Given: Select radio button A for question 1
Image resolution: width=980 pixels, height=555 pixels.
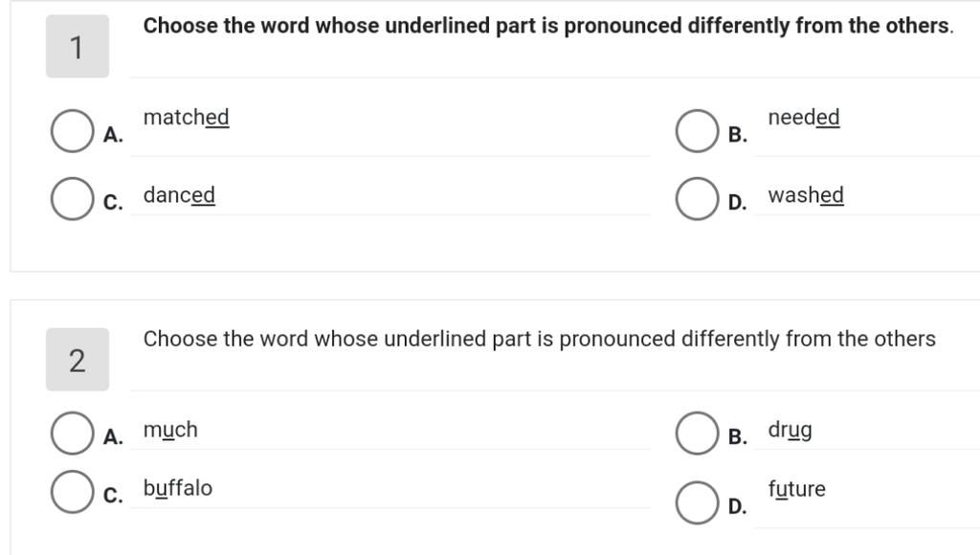Looking at the screenshot, I should (71, 132).
